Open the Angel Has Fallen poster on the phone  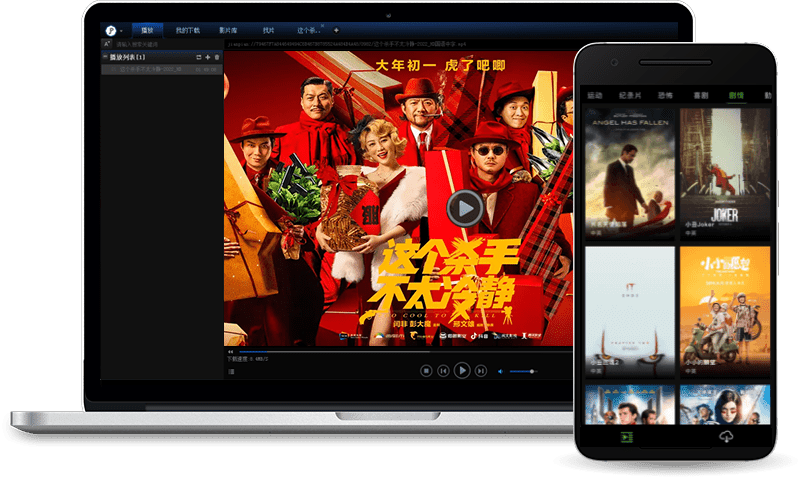pos(630,174)
